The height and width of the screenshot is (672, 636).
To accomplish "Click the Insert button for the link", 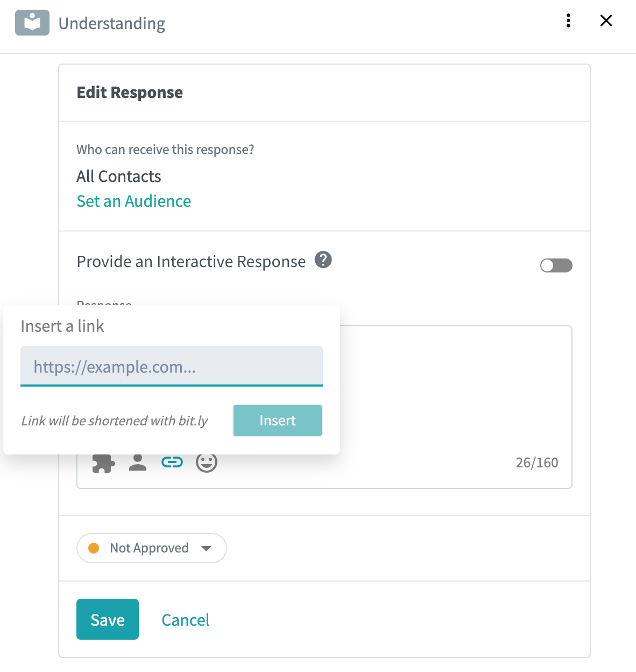I will point(278,421).
